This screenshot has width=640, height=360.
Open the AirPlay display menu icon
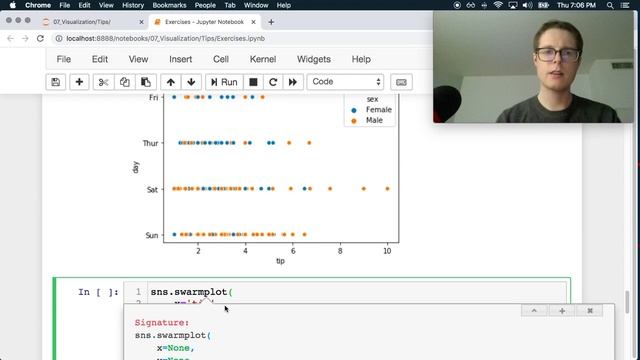[x=513, y=5]
